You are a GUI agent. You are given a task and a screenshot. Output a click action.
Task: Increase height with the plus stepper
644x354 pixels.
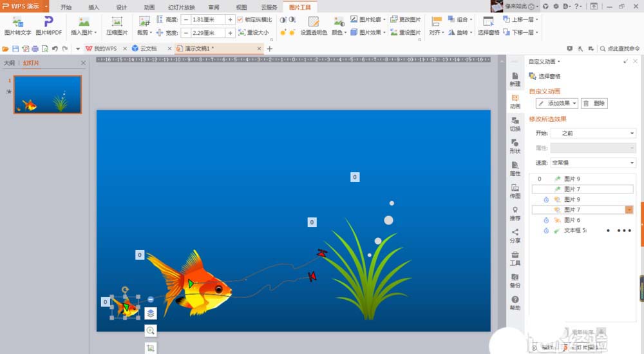pyautogui.click(x=230, y=20)
